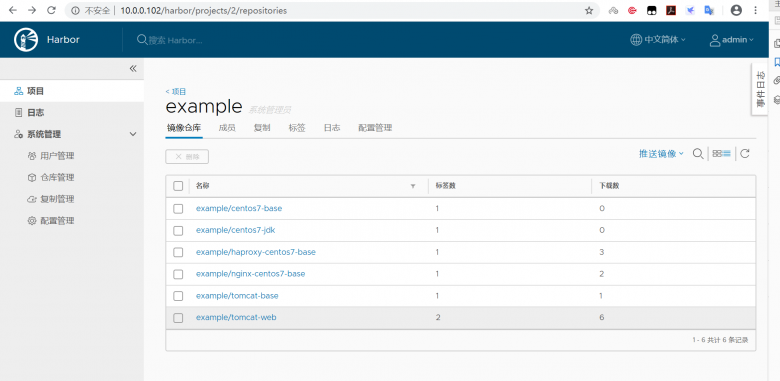Check the example/centos7-jdk row checkbox
Viewport: 780px width, 381px height.
coord(178,230)
